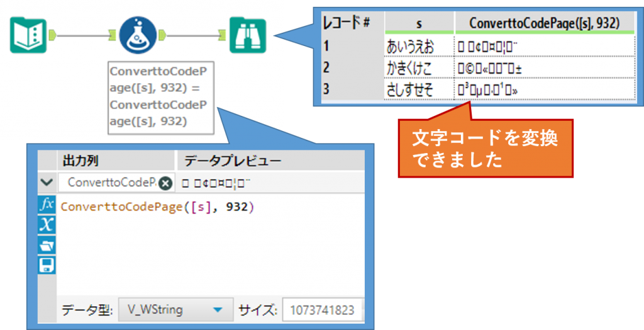Viewport: 644px width, 330px height.
Task: Select the さしすせそ cell in row 3
Action: 419,89
